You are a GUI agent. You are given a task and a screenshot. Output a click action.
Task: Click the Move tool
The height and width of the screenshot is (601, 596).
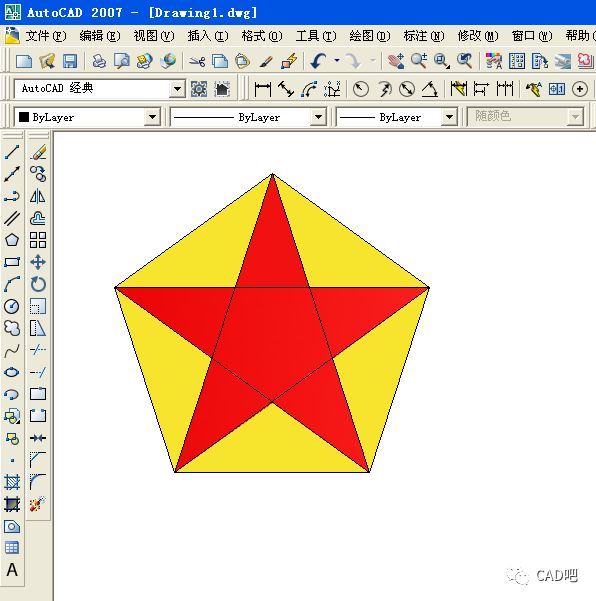coord(38,262)
